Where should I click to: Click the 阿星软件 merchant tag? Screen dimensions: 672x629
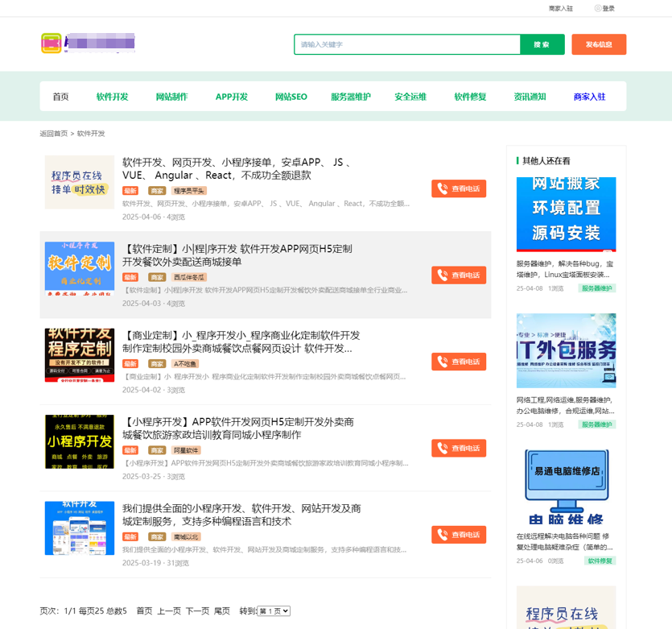(x=186, y=451)
